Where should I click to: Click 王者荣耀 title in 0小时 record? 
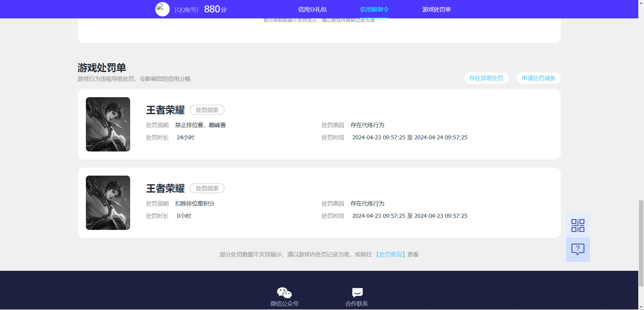tap(165, 188)
